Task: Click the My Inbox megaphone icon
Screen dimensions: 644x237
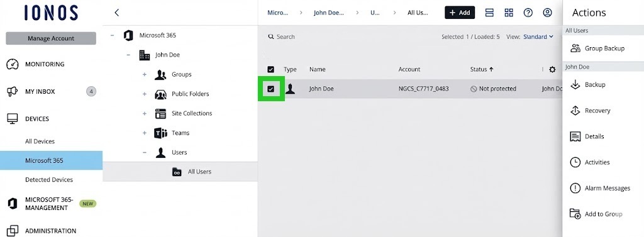Action: (x=13, y=92)
